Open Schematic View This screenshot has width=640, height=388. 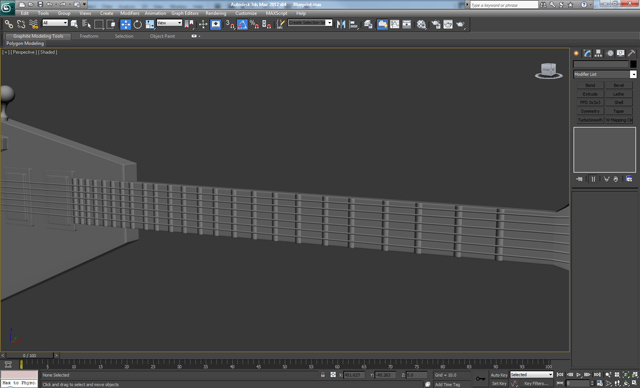click(407, 24)
